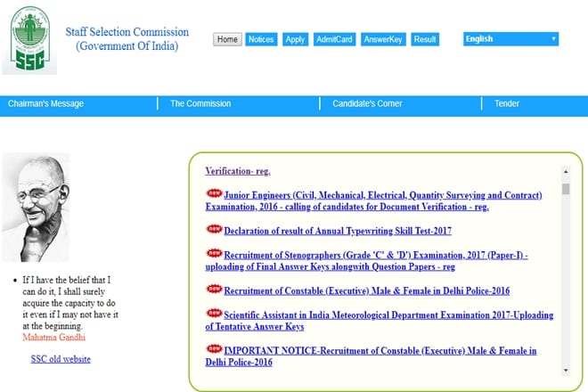Click the Mahatma Gandhi portrait image
This screenshot has height=392, width=588.
click(37, 207)
